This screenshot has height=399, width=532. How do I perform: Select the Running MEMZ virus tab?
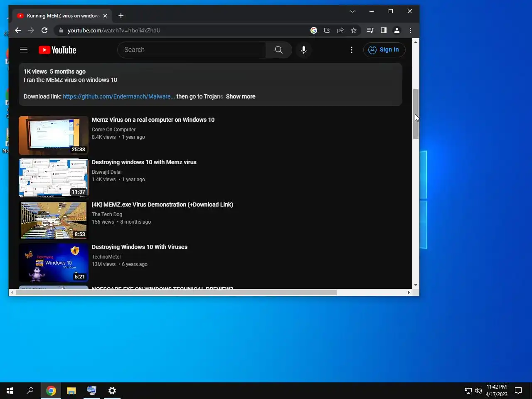coord(62,16)
